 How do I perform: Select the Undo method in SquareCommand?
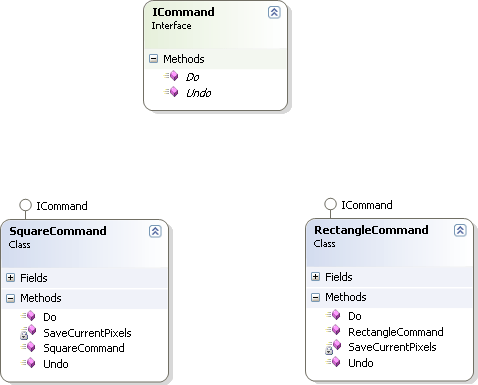click(x=56, y=364)
